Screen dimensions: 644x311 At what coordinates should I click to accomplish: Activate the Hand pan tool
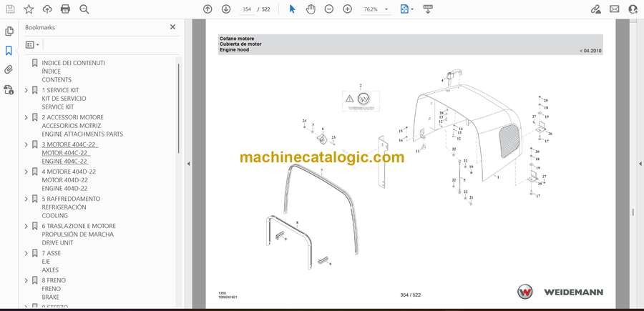tap(311, 9)
